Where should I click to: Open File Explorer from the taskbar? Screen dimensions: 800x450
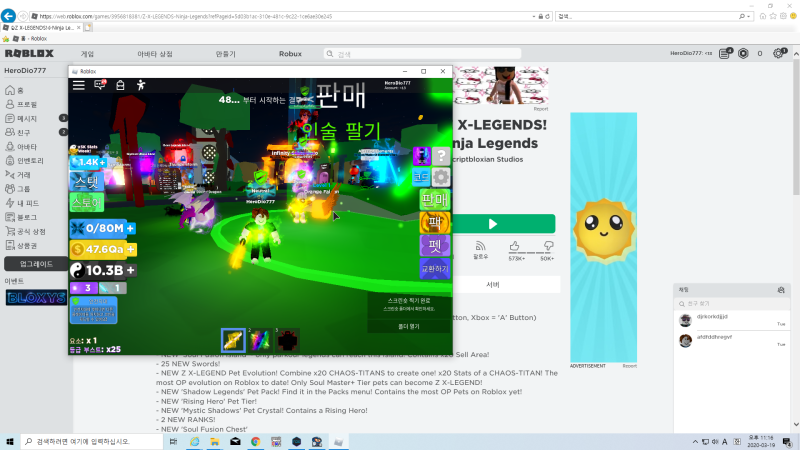pyautogui.click(x=215, y=442)
